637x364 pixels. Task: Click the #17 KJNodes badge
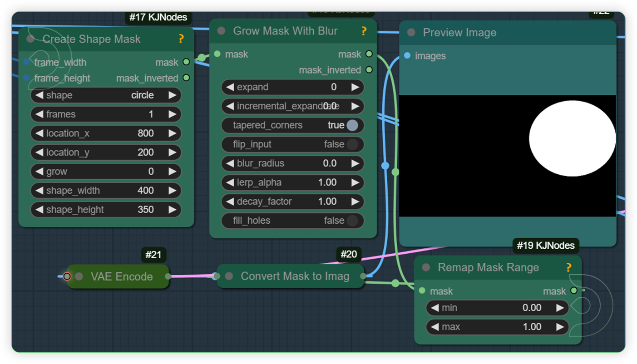click(x=159, y=17)
